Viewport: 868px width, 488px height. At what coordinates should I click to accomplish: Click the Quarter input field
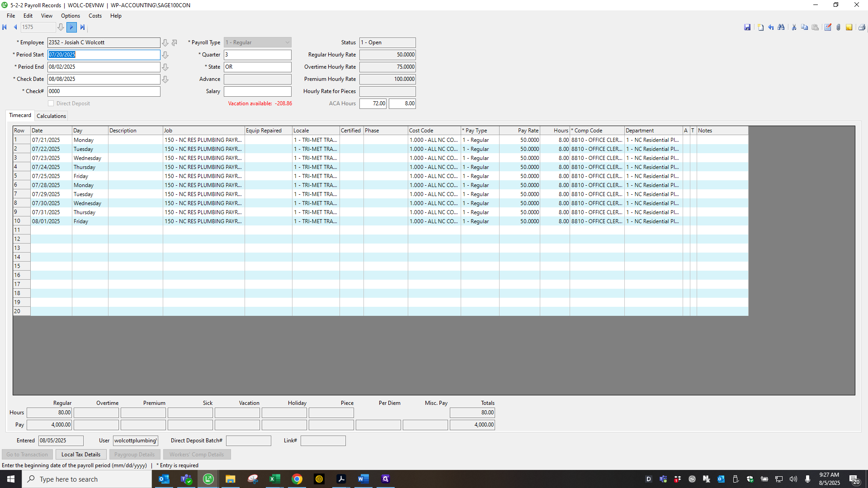click(x=258, y=55)
